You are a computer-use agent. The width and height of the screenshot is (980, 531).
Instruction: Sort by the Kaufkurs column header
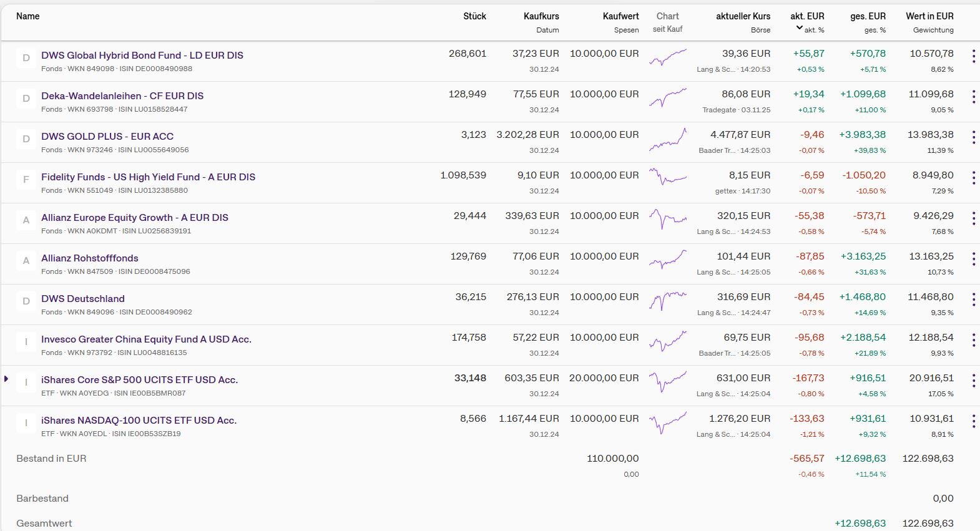tap(541, 16)
